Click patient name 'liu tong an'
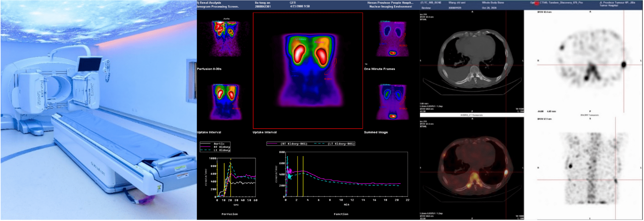644x221 pixels. coord(263,3)
